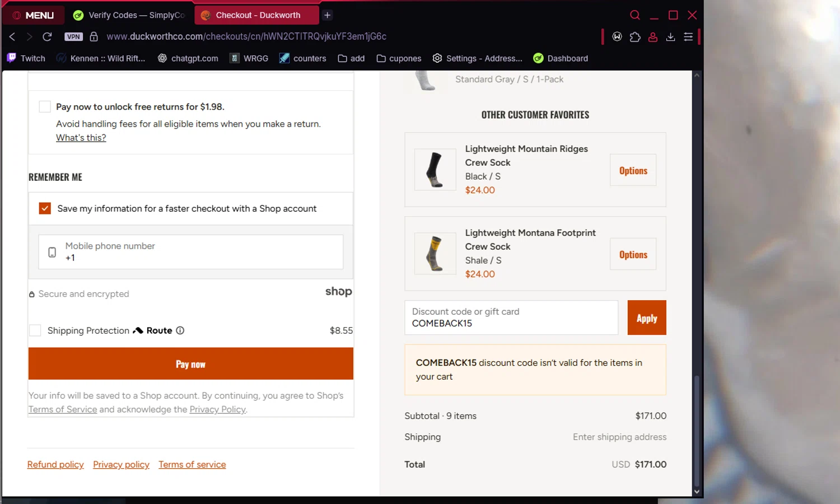Click the orange Pay now button

point(190,364)
